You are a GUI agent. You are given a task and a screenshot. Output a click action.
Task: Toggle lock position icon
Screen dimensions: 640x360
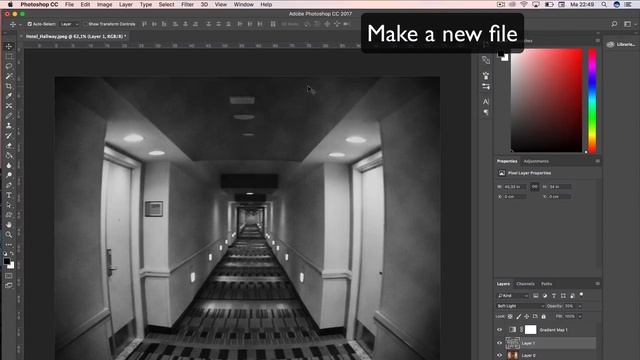pos(527,316)
